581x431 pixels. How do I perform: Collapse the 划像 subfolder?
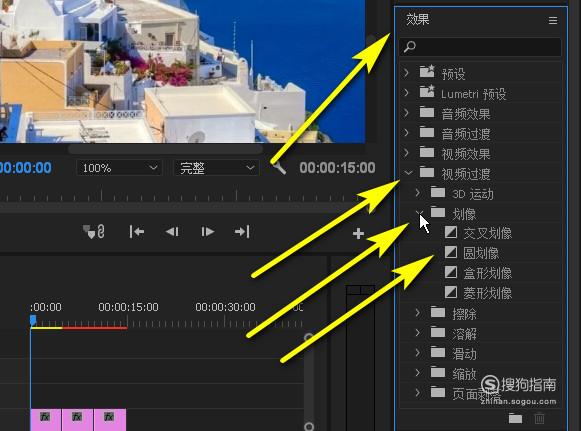pos(419,212)
